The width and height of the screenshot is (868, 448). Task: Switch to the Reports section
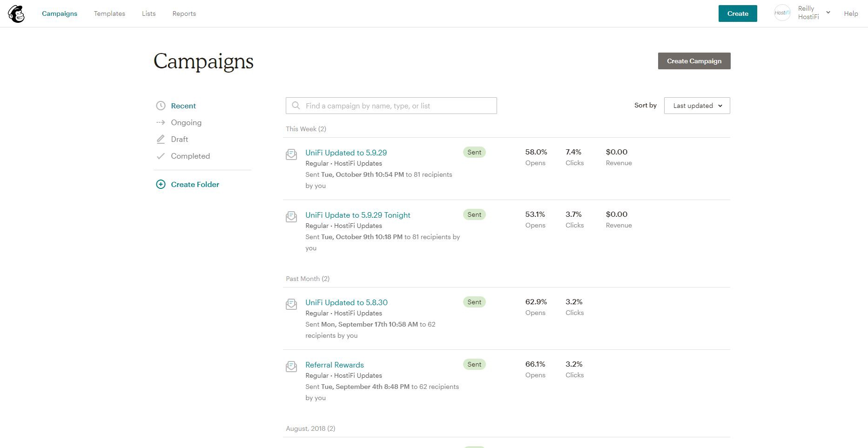pos(184,13)
